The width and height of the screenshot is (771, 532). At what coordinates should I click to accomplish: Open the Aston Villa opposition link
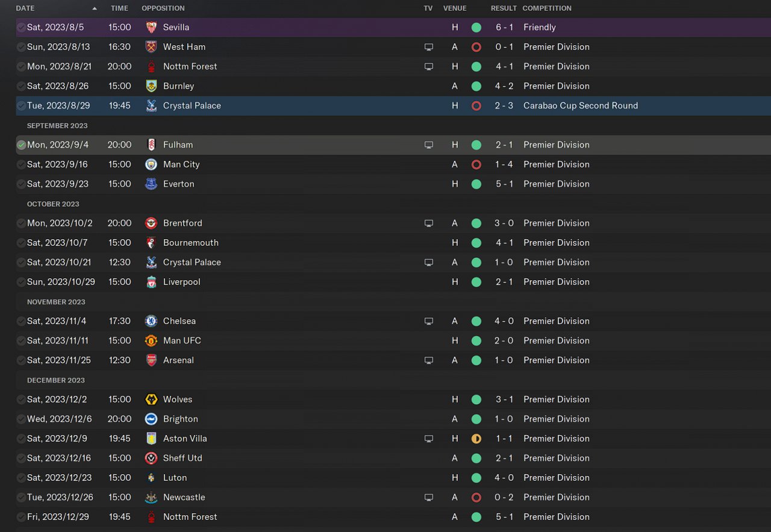[185, 439]
